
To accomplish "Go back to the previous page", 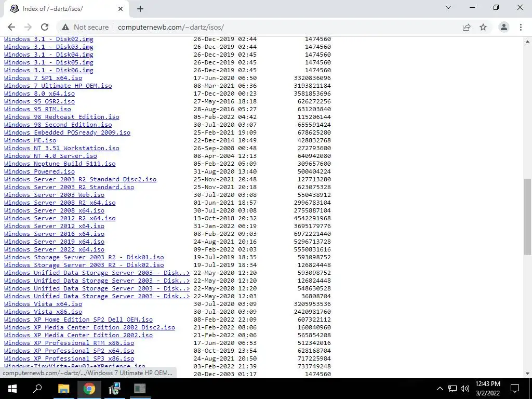I will [x=11, y=27].
